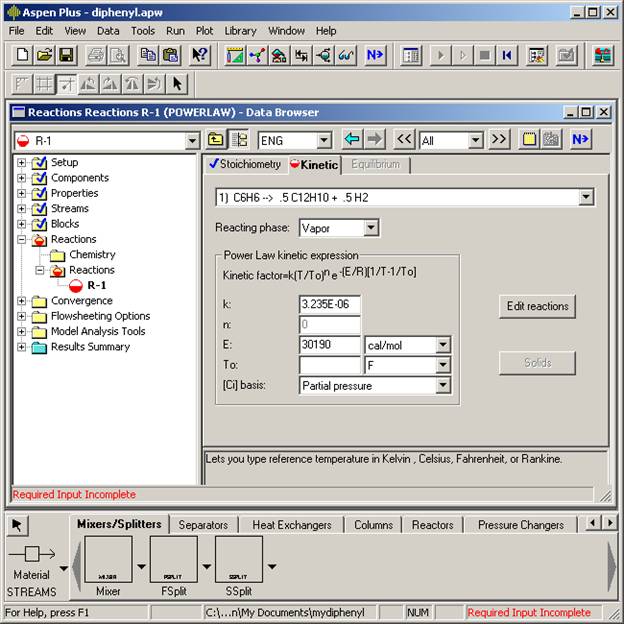Click the double-right next form button
The width and height of the screenshot is (624, 624).
pos(499,140)
